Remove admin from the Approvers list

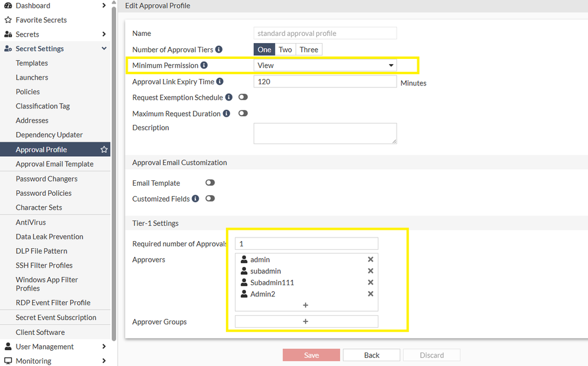pyautogui.click(x=371, y=259)
